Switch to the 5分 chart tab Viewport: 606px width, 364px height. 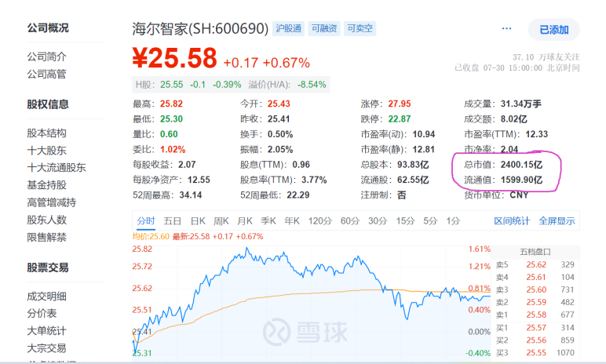[430, 221]
